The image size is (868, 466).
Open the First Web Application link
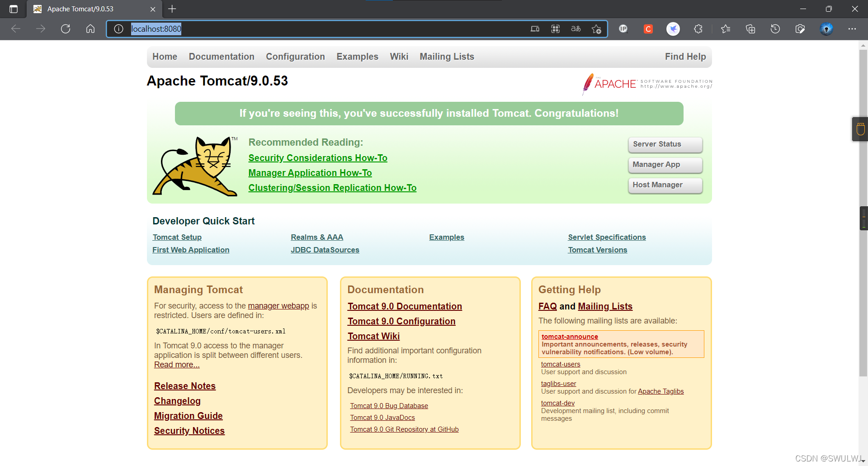coord(191,250)
